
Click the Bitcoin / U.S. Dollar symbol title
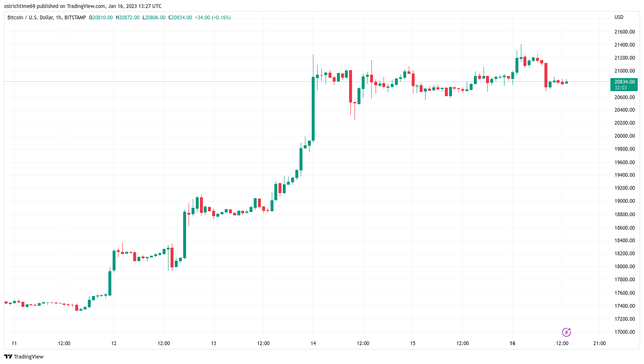pyautogui.click(x=30, y=18)
